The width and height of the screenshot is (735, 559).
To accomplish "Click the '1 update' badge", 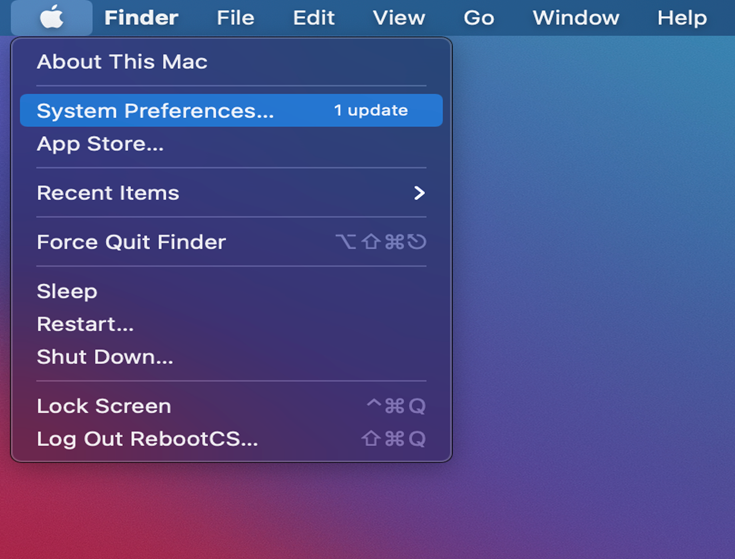I will [x=370, y=111].
